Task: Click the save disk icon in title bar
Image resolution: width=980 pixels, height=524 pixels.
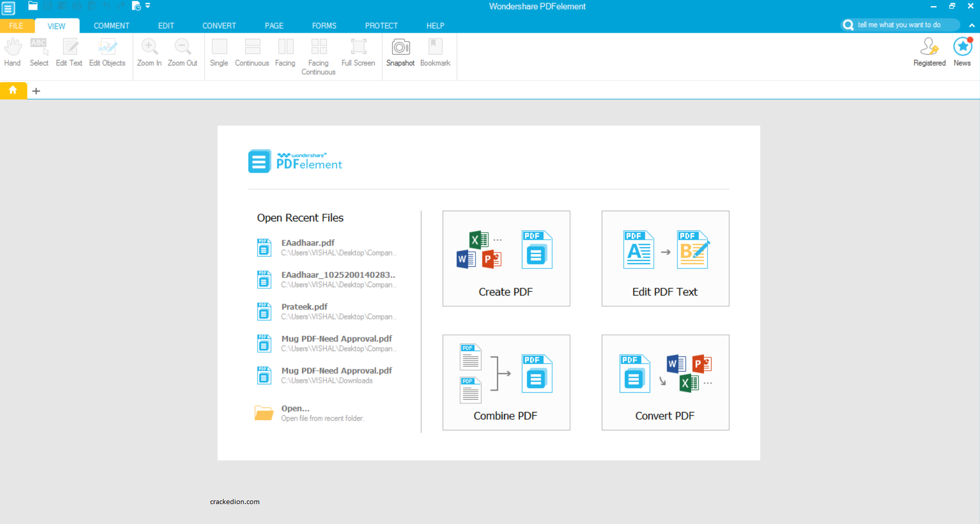Action: click(48, 6)
